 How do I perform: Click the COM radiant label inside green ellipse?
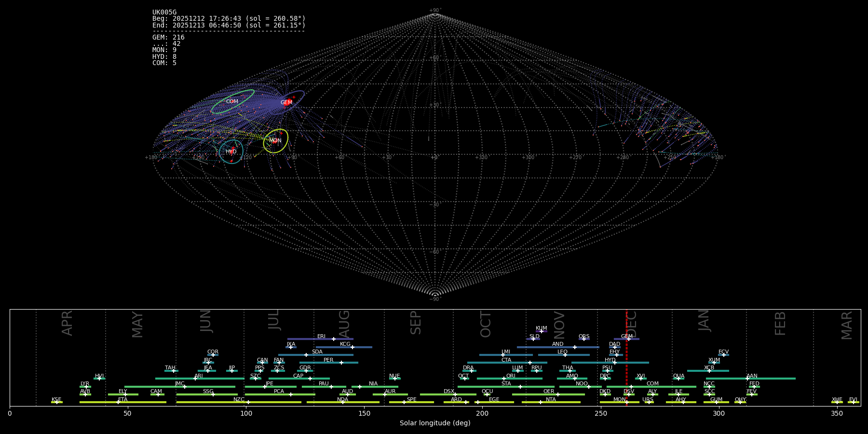232,101
